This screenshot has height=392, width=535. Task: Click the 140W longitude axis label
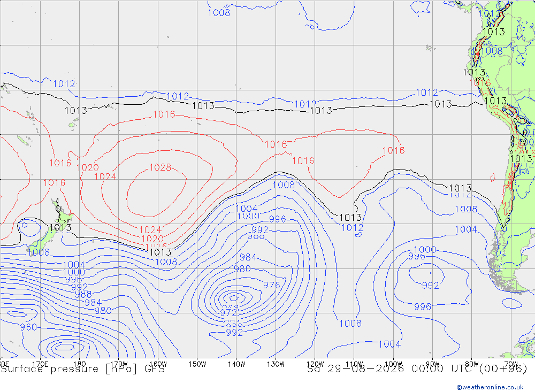(x=236, y=364)
